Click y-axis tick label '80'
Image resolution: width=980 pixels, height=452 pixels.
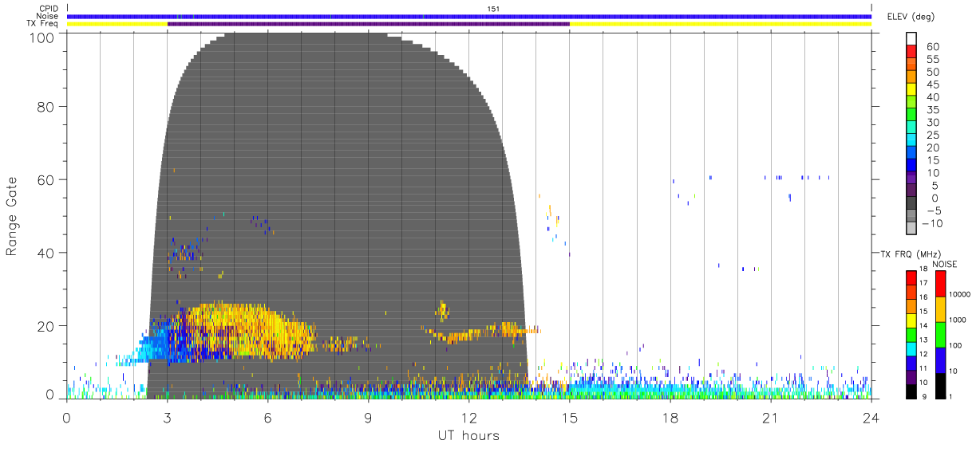tap(46, 106)
